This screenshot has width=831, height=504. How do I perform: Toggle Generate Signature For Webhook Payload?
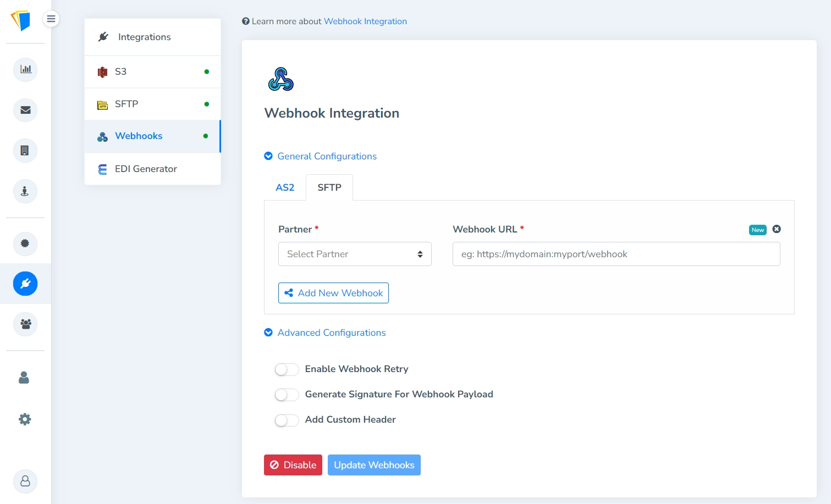pyautogui.click(x=287, y=395)
